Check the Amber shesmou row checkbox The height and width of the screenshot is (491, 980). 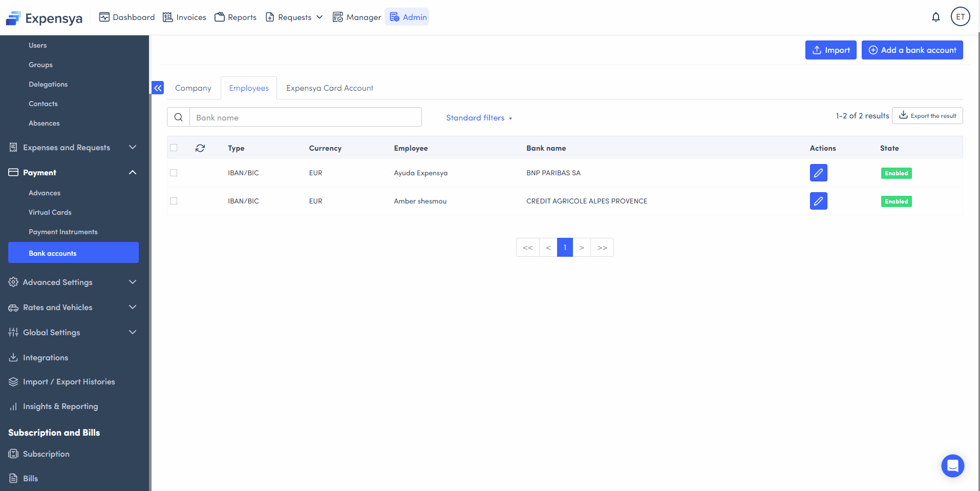pos(174,201)
